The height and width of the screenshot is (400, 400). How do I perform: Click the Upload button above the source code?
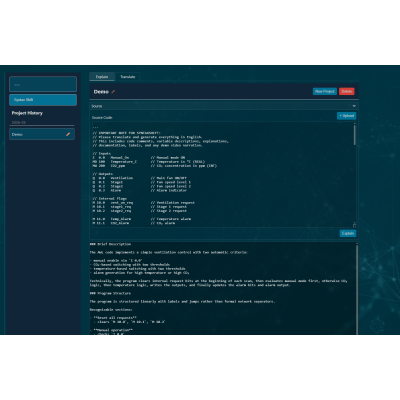347,116
